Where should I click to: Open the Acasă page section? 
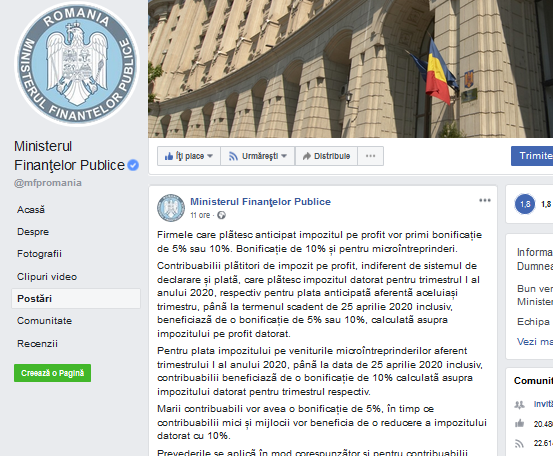point(31,209)
